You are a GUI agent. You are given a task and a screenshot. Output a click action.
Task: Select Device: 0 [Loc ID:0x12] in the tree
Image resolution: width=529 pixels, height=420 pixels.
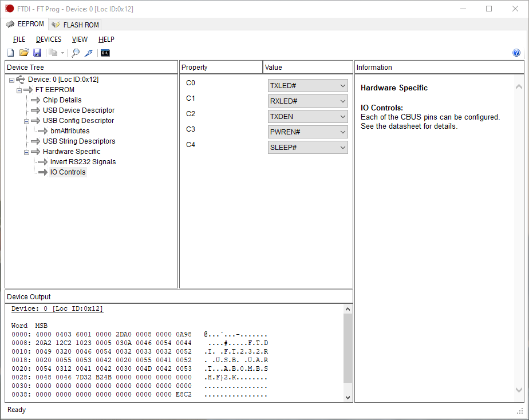coord(63,80)
